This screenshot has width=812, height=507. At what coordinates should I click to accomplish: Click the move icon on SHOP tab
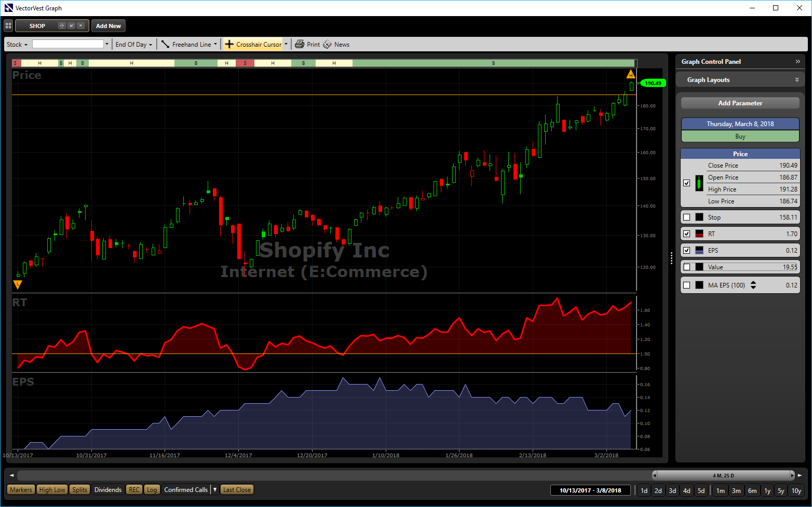62,26
